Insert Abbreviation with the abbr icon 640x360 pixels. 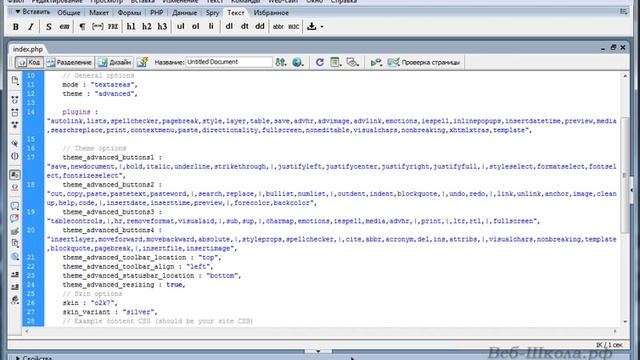278,27
